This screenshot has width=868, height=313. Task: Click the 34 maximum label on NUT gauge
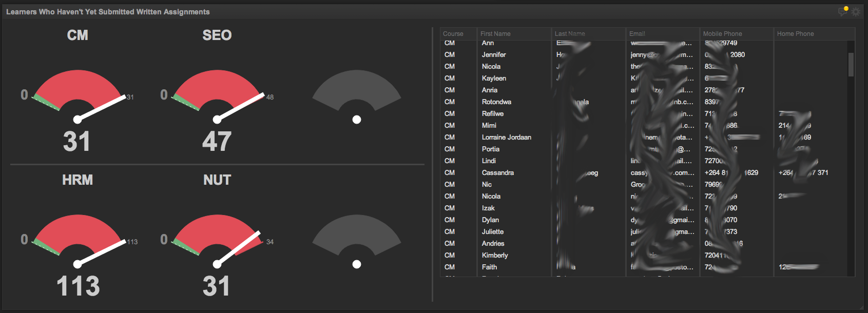coord(270,242)
